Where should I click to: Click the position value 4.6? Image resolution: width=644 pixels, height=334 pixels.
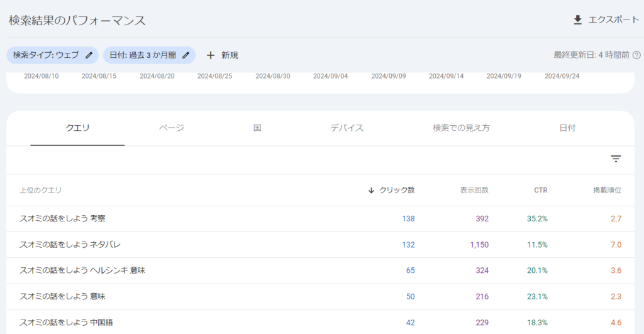tap(616, 323)
